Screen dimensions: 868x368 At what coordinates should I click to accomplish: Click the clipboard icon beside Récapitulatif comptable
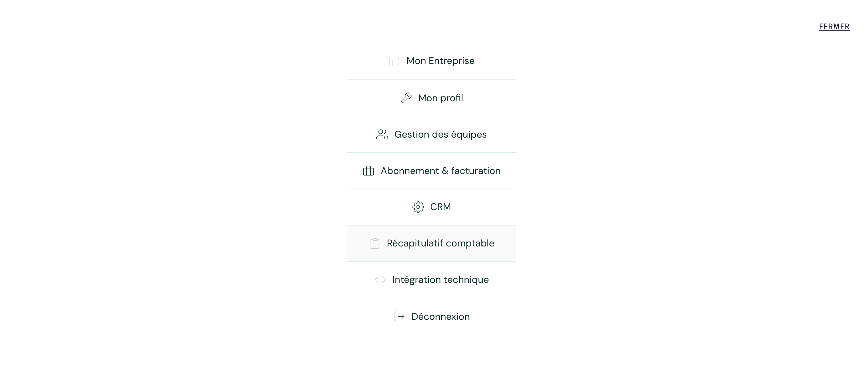pyautogui.click(x=375, y=243)
